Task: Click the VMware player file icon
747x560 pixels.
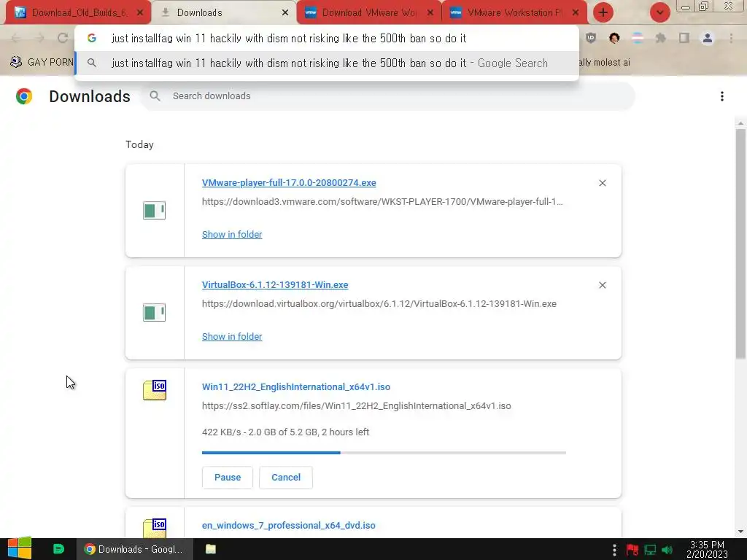Action: (155, 211)
